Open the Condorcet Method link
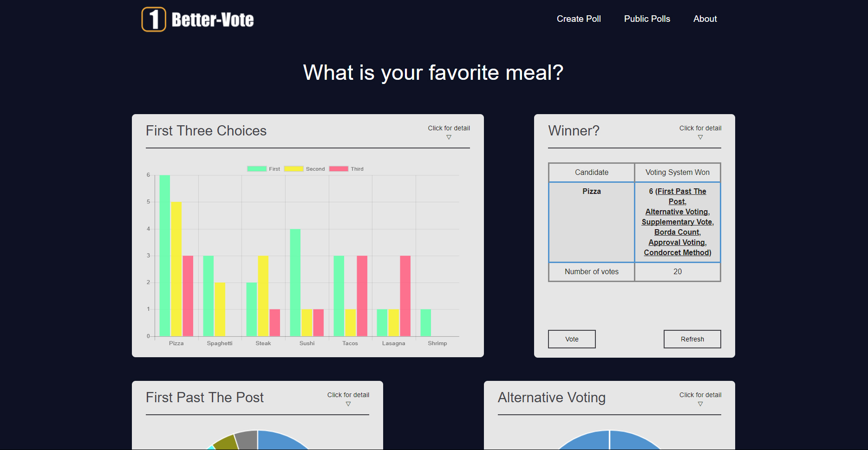 click(677, 252)
